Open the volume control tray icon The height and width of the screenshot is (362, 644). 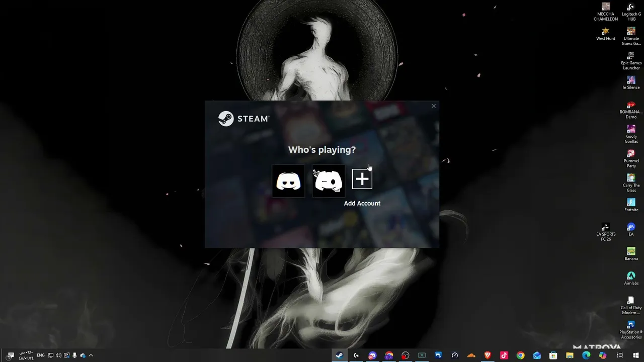[58, 355]
